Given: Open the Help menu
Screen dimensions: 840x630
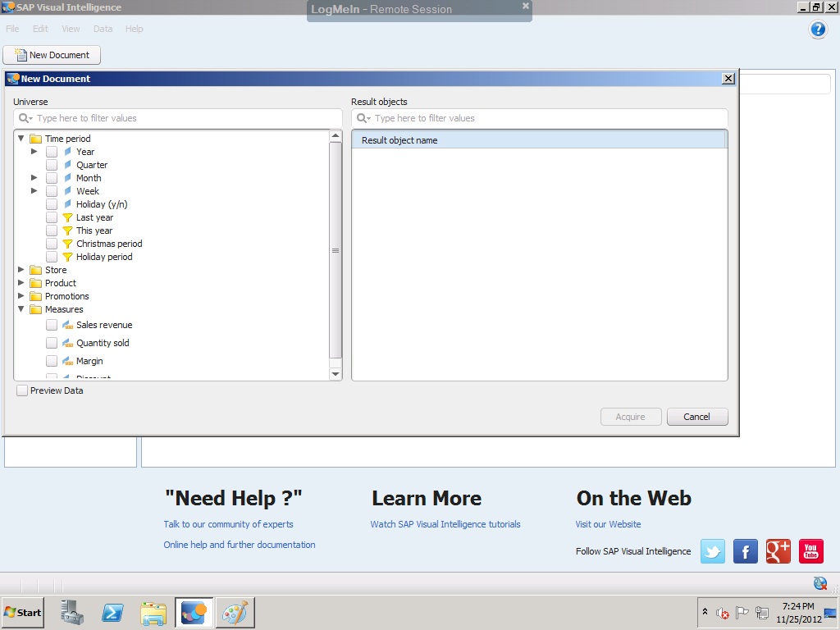Looking at the screenshot, I should coord(134,29).
